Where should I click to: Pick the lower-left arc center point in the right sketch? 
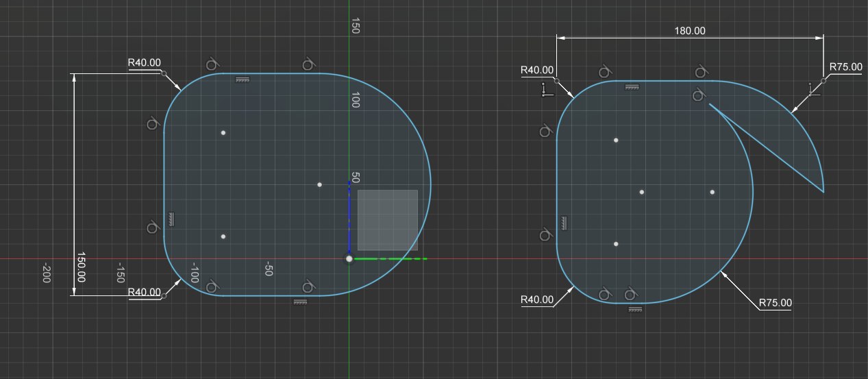tap(616, 244)
